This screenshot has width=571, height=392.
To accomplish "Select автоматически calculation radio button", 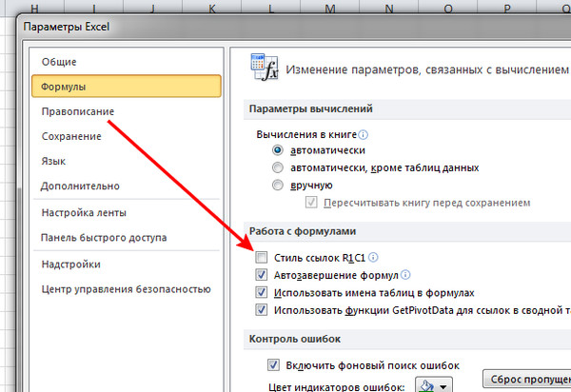I will pos(278,150).
